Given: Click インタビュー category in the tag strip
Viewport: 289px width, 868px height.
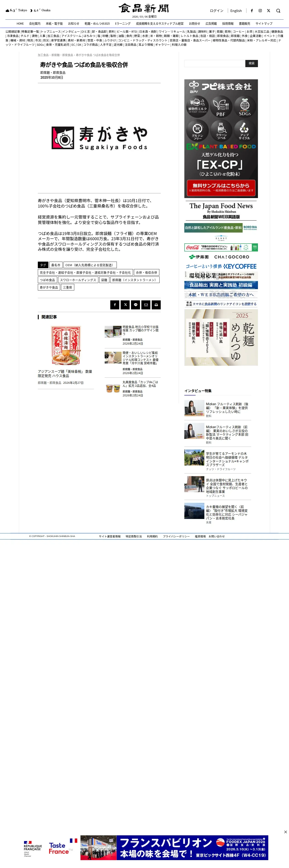Looking at the screenshot, I should 71,32.
